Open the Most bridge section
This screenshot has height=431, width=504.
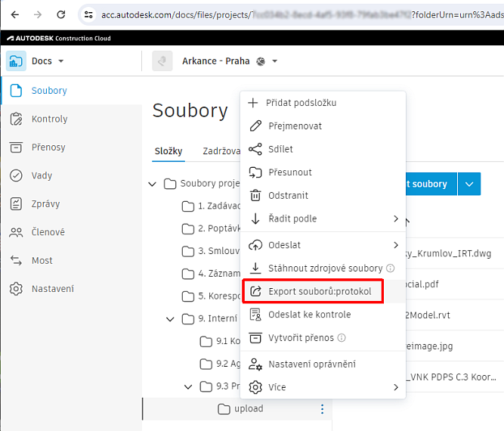pos(42,260)
